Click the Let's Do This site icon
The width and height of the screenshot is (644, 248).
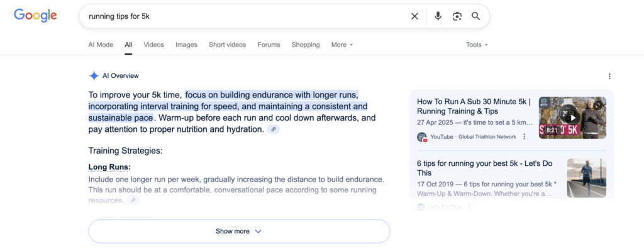[421, 207]
